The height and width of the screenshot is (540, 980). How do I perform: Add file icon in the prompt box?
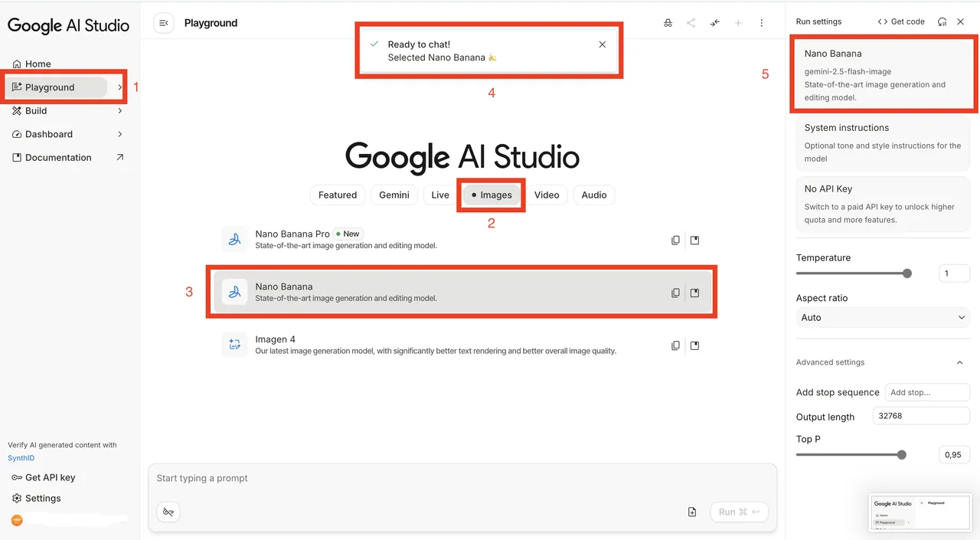[x=692, y=512]
